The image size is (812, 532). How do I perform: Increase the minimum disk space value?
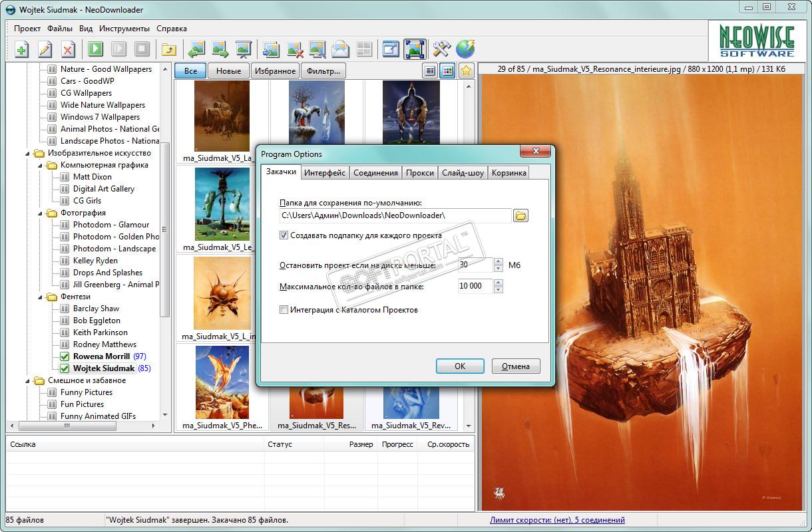point(499,262)
